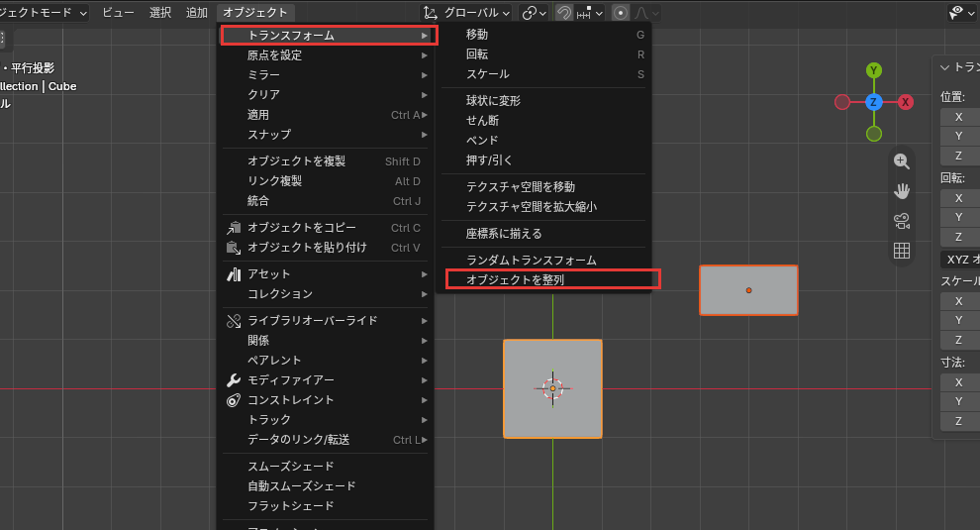Select 統合 menu entry

coord(325,201)
